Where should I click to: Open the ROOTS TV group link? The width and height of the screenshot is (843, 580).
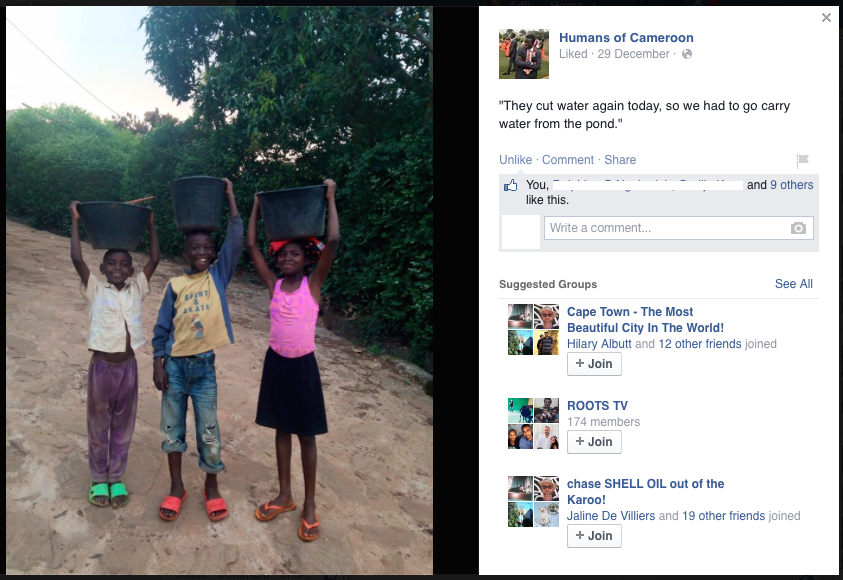point(597,406)
